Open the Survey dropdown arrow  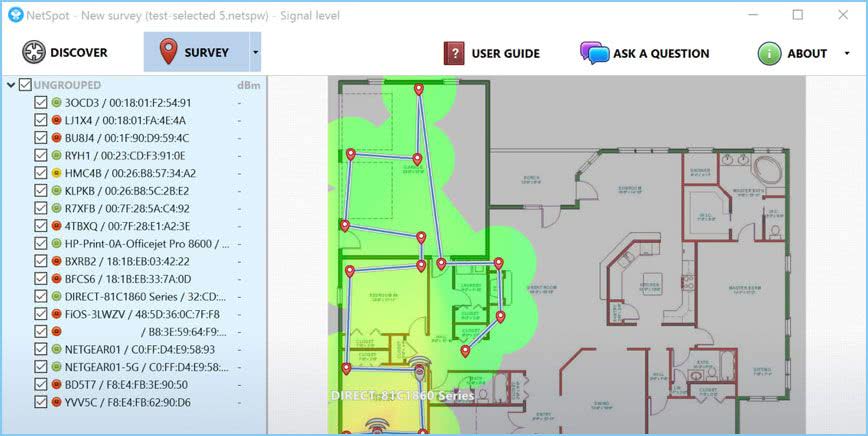[x=255, y=52]
